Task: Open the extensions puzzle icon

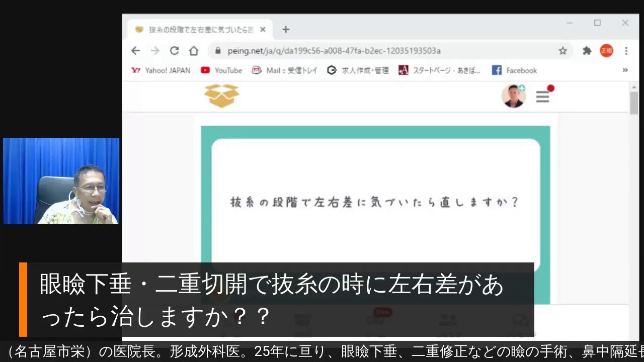Action: pyautogui.click(x=587, y=51)
